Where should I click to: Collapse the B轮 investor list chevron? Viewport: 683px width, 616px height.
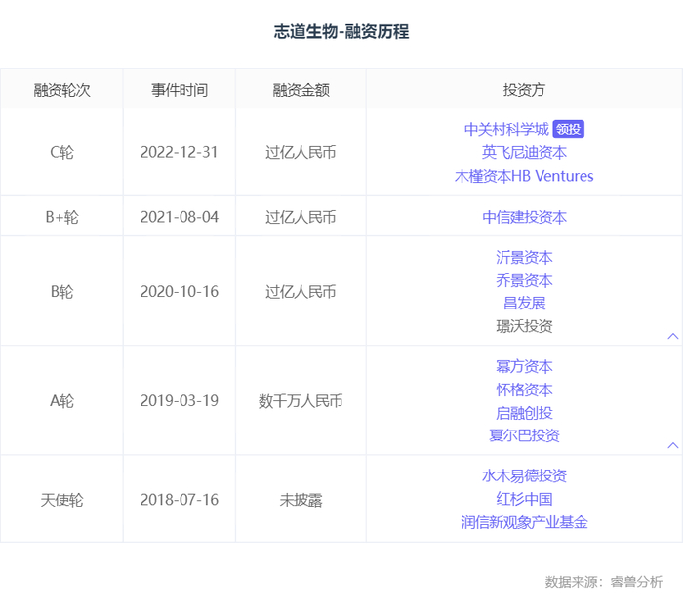pyautogui.click(x=672, y=336)
